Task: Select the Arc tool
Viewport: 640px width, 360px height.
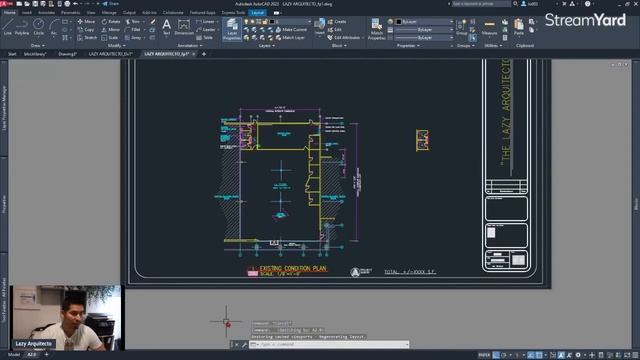Action: point(54,27)
